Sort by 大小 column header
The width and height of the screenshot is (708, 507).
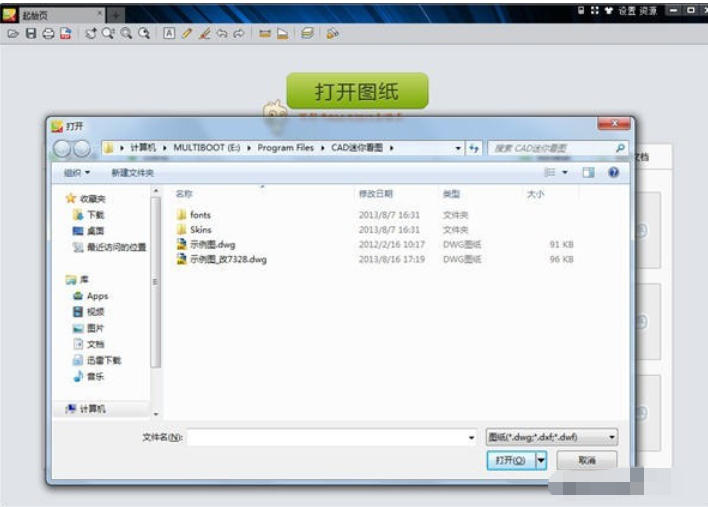pos(536,194)
